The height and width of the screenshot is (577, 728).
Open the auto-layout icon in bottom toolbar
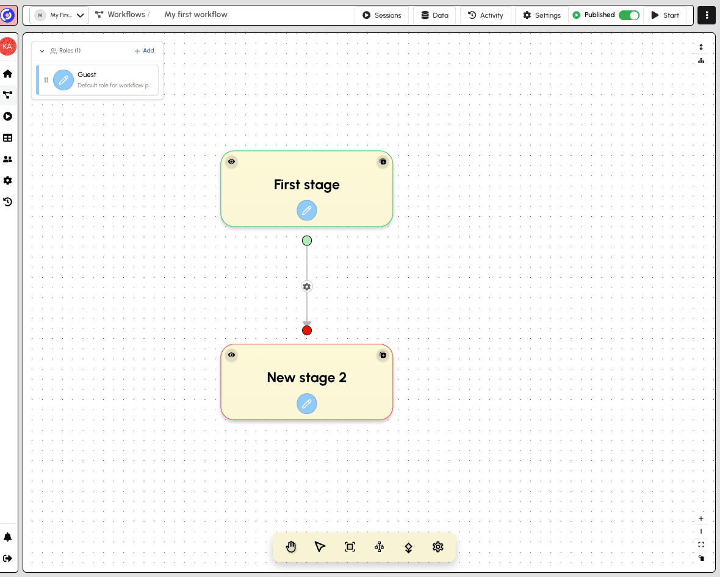[379, 547]
